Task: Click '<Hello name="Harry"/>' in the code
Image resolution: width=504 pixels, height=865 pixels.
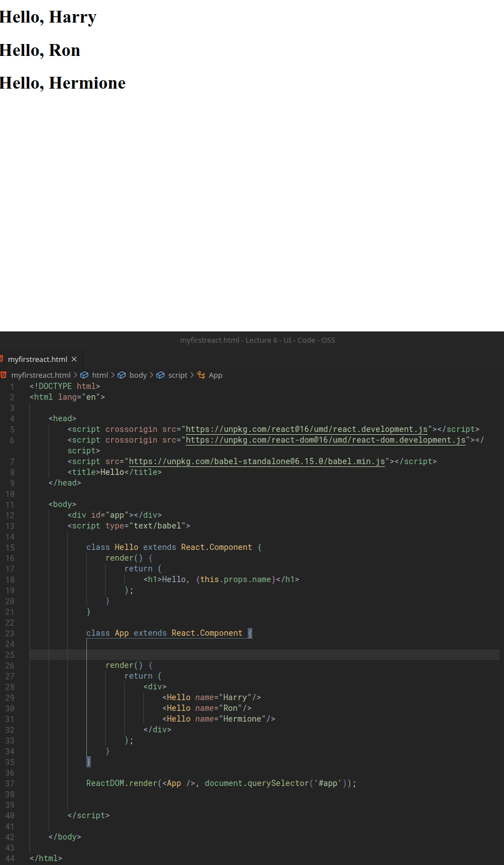Action: pyautogui.click(x=212, y=697)
